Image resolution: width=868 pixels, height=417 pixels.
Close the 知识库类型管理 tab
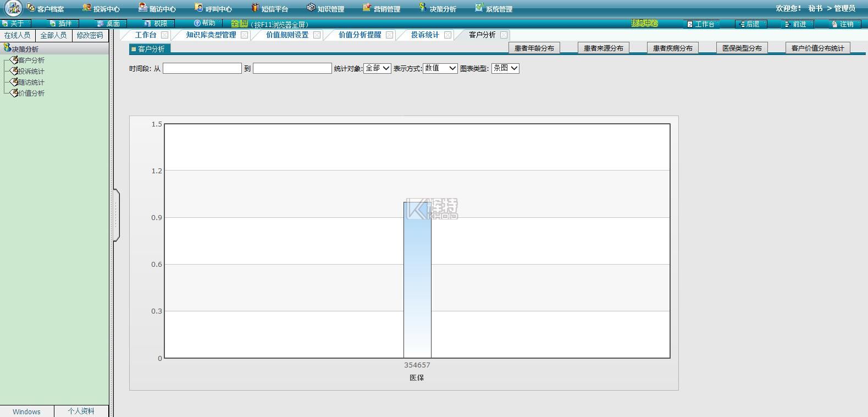245,35
